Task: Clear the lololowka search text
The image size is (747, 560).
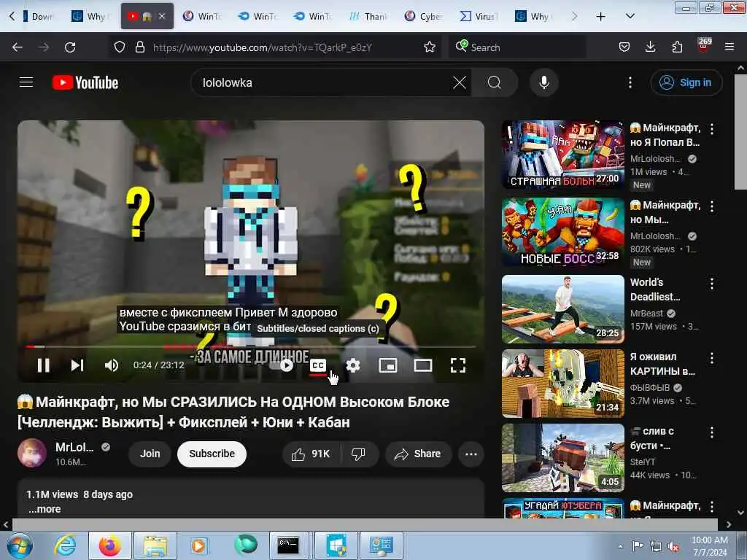Action: pyautogui.click(x=460, y=82)
